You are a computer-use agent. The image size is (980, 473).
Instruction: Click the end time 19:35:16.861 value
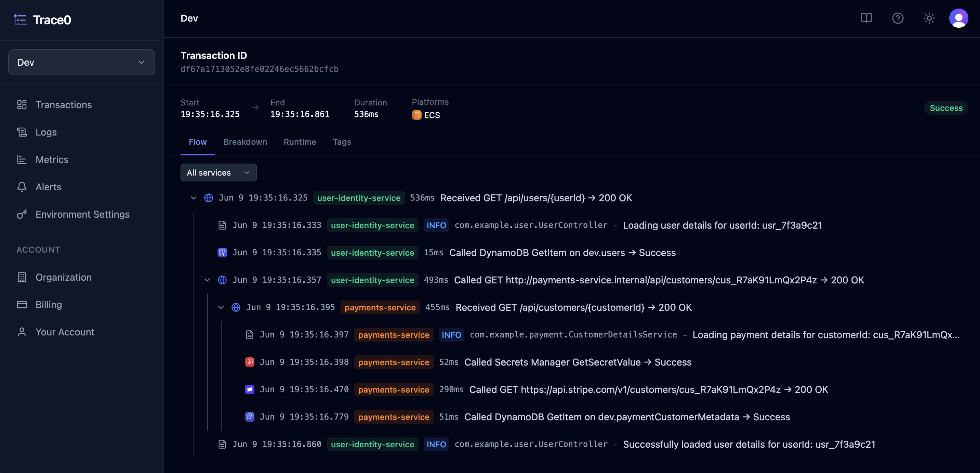pyautogui.click(x=300, y=114)
